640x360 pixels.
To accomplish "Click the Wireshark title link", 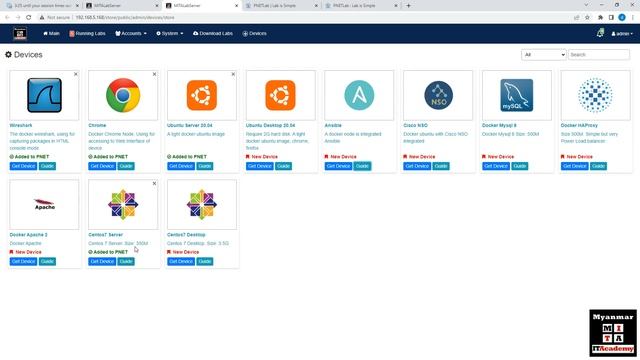I will click(x=21, y=125).
